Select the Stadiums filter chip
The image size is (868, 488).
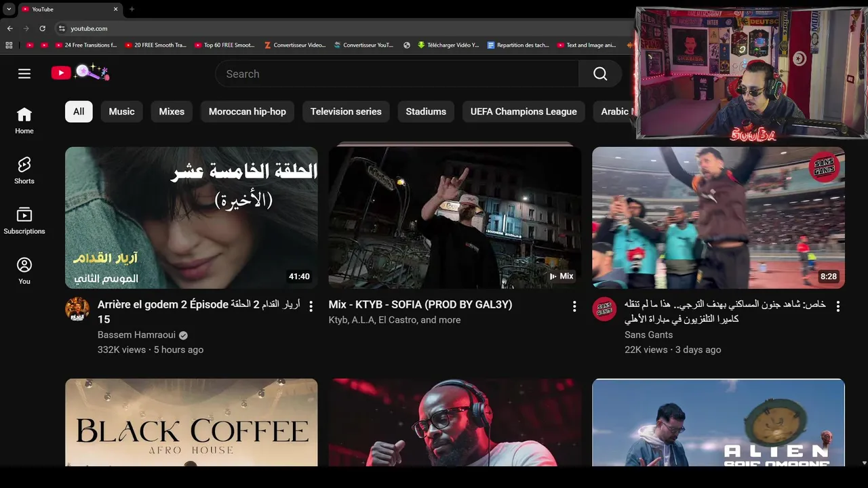[x=426, y=112]
